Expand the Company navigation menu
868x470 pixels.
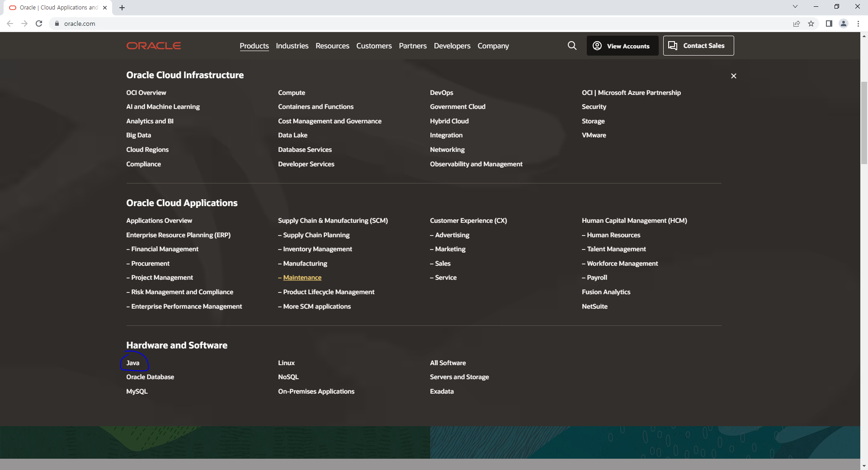pos(493,46)
